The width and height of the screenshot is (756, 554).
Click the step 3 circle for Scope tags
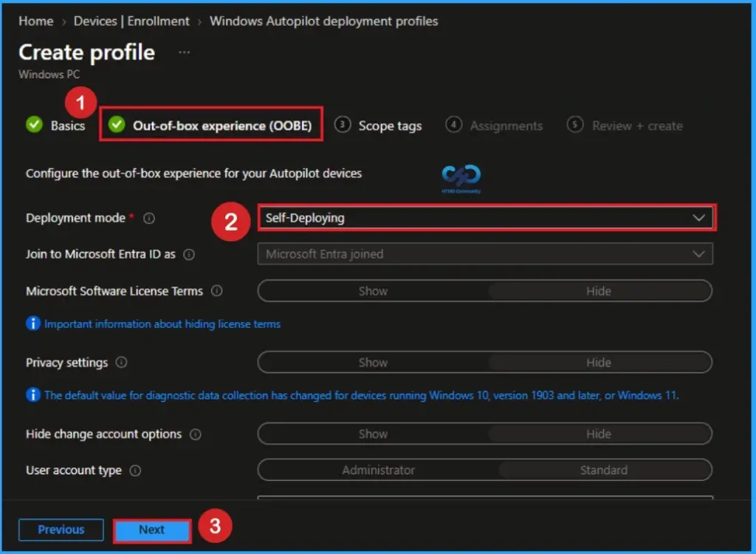click(343, 125)
